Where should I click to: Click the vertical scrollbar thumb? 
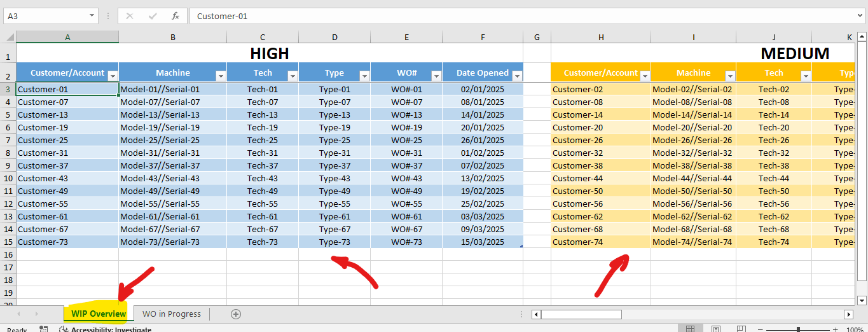point(862,162)
